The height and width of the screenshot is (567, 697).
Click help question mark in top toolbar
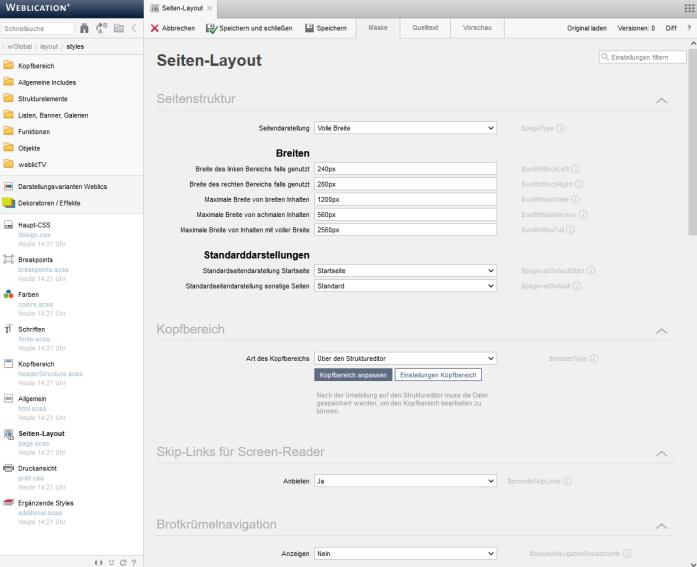tap(689, 28)
